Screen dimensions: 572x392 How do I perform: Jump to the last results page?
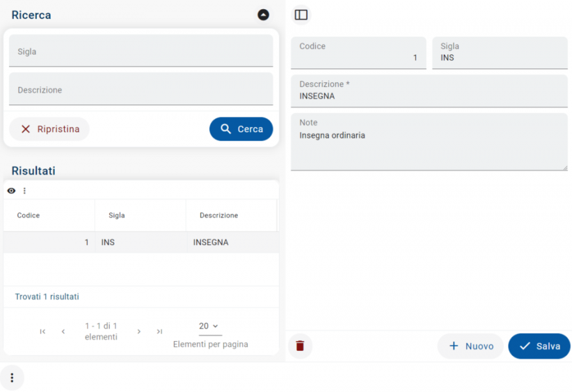[160, 331]
